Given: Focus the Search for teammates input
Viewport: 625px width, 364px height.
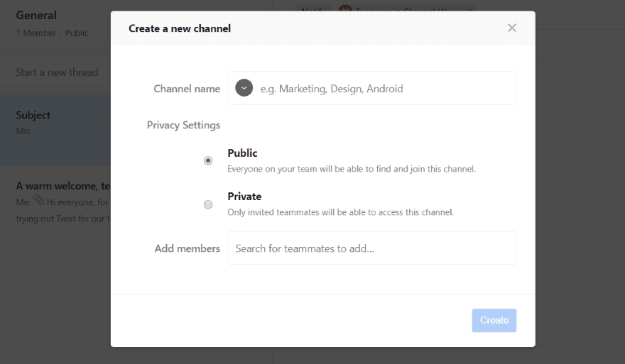Looking at the screenshot, I should (x=371, y=248).
